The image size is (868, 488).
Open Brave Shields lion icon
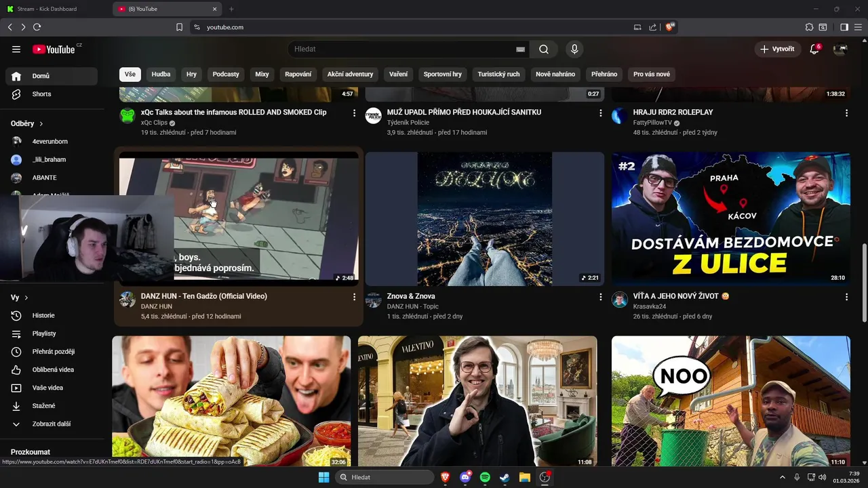[670, 27]
